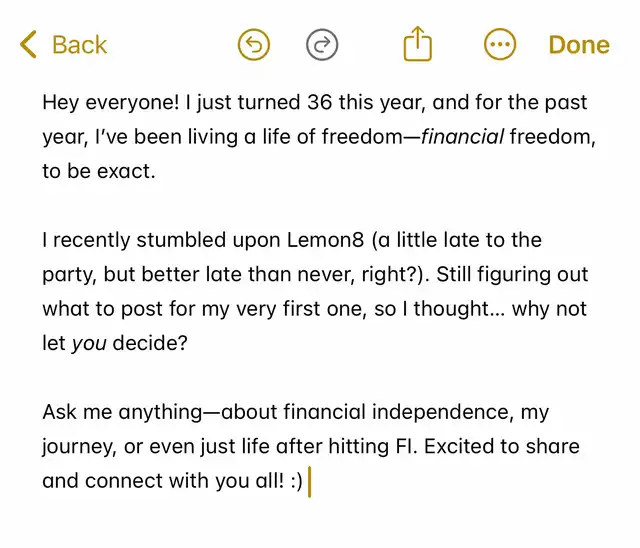
Task: Click the italic word "you" before decide
Action: pyautogui.click(x=89, y=344)
